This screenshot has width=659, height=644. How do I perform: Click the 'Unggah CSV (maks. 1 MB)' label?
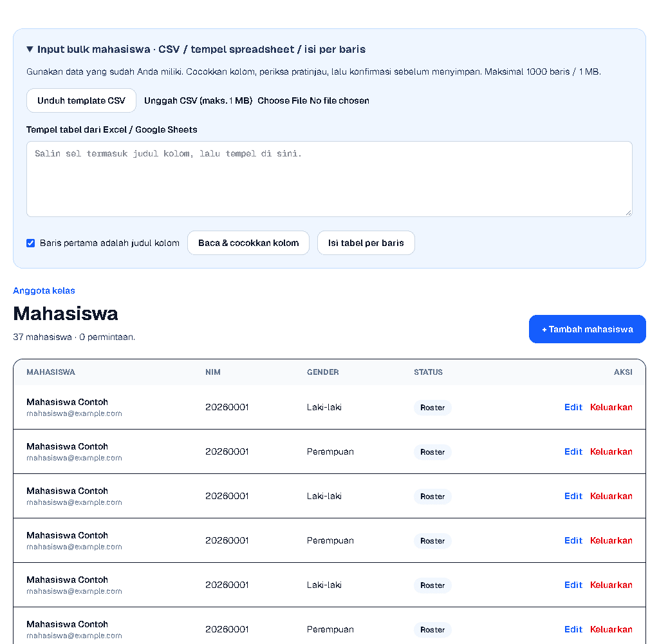(x=198, y=100)
